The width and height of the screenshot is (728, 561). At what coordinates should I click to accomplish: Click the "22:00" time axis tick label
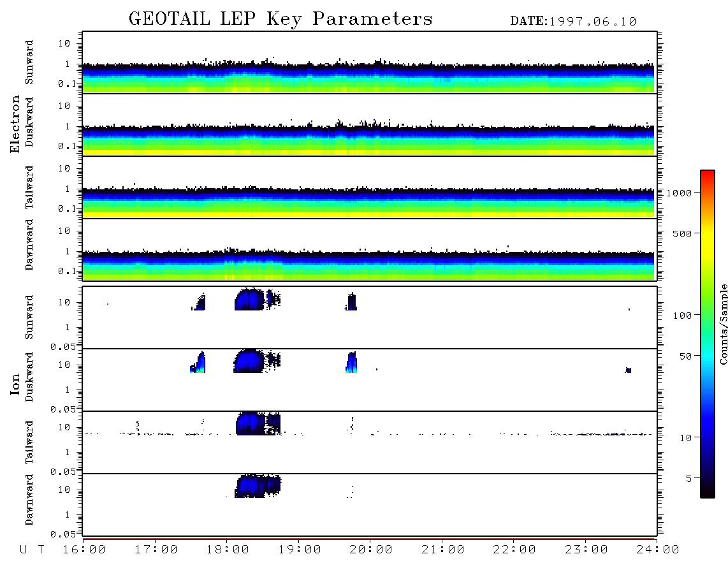(x=514, y=550)
